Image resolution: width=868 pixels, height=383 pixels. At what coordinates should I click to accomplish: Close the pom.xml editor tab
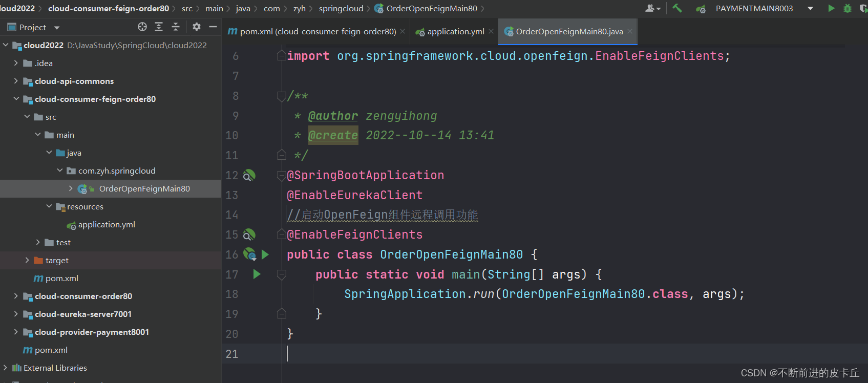coord(403,31)
